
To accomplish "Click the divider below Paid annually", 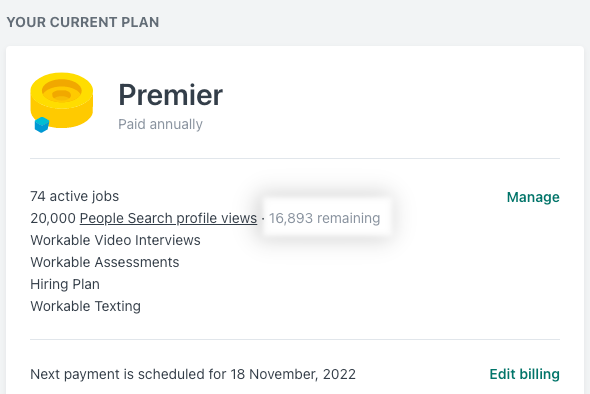I will 295,158.
